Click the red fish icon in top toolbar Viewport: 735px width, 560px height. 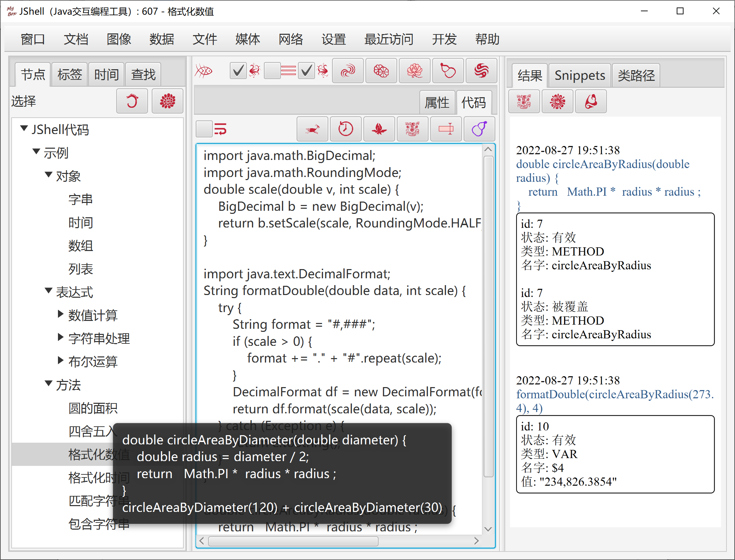coord(204,71)
